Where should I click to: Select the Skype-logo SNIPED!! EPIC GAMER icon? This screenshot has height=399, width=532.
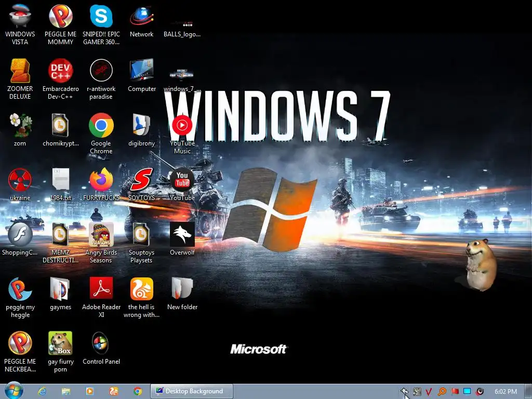pyautogui.click(x=101, y=24)
